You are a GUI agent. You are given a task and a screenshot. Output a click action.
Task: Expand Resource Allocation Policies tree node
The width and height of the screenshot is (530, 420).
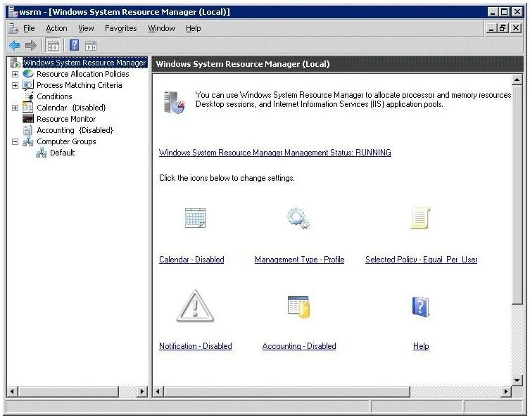pyautogui.click(x=15, y=74)
